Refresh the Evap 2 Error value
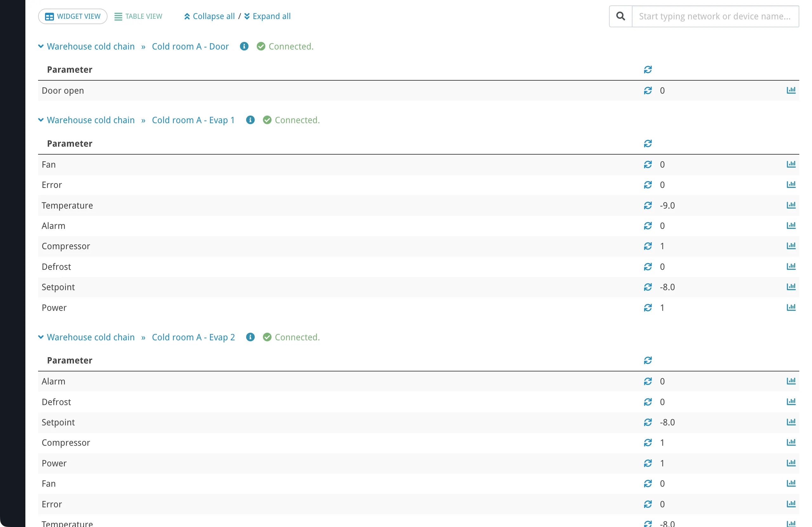The image size is (812, 527). click(648, 504)
